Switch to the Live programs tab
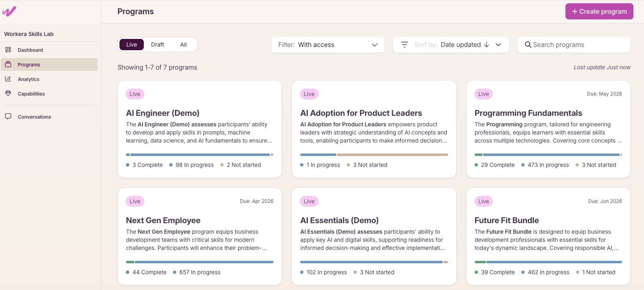This screenshot has width=644, height=290. [x=132, y=45]
